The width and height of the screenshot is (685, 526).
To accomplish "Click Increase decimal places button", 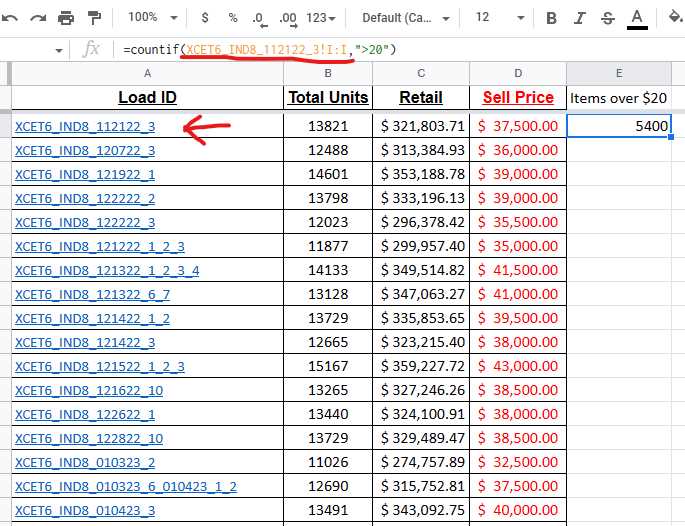I will (x=288, y=19).
